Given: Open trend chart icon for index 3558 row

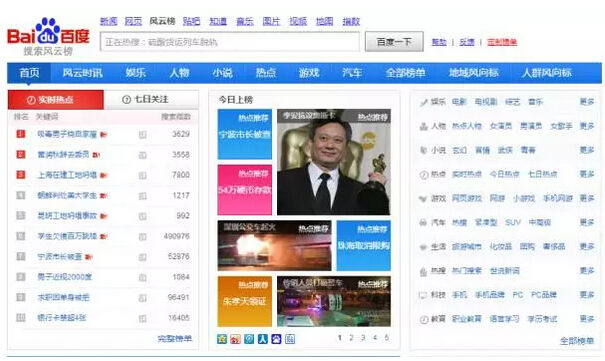Looking at the screenshot, I should [x=142, y=155].
